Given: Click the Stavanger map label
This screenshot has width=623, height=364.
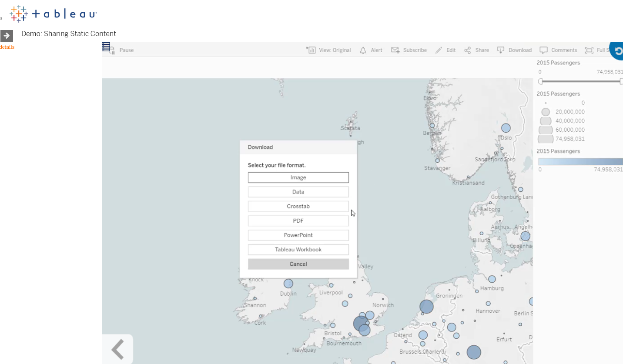Looking at the screenshot, I should click(x=437, y=168).
